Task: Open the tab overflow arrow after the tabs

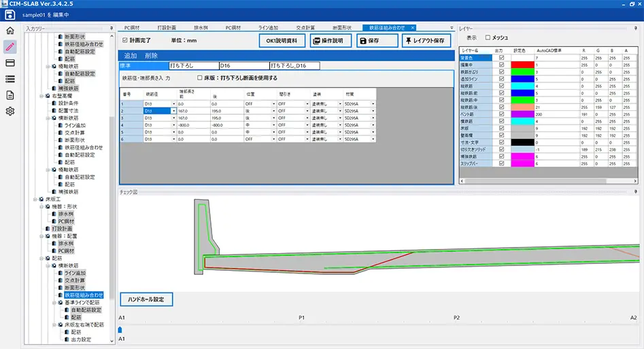Action: click(452, 28)
